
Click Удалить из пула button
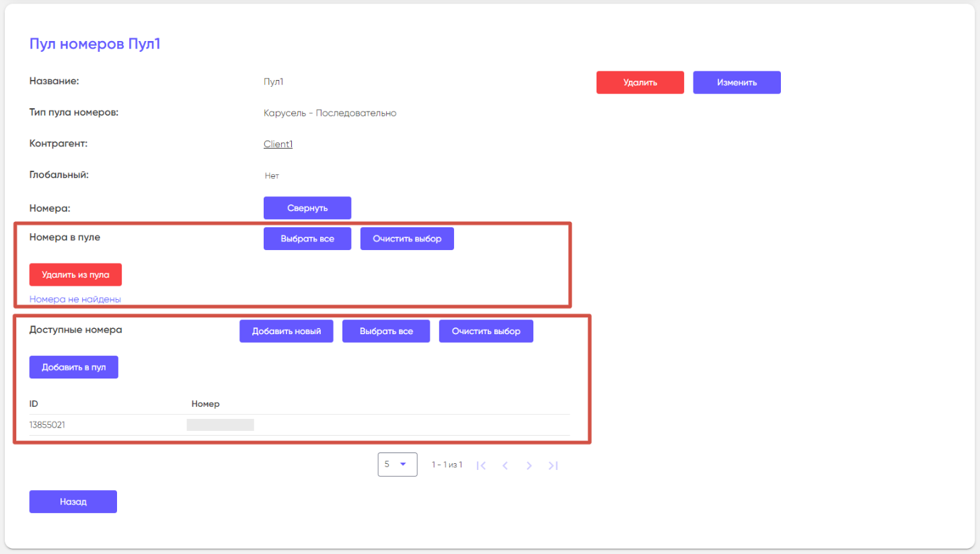tap(75, 274)
